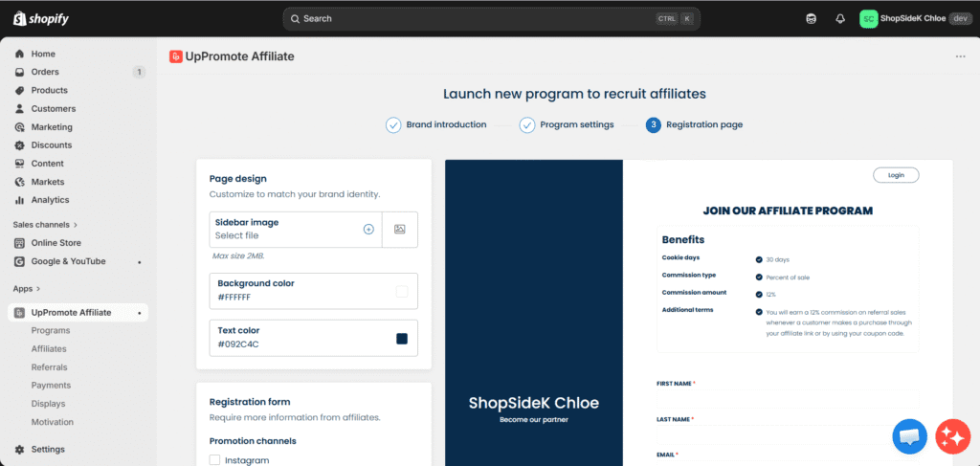The image size is (980, 466).
Task: Open Settings in the sidebar
Action: pos(48,449)
